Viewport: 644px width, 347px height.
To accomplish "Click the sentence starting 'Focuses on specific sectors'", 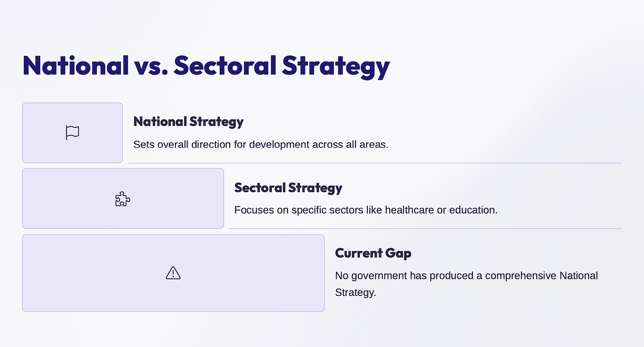I will [366, 210].
